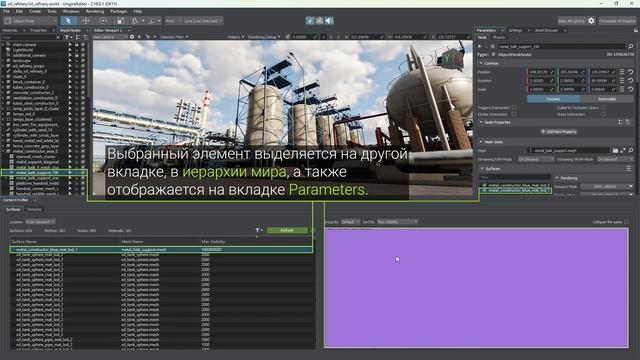Open Surfaces section hamburger menu
This screenshot has width=640, height=360.
click(629, 169)
